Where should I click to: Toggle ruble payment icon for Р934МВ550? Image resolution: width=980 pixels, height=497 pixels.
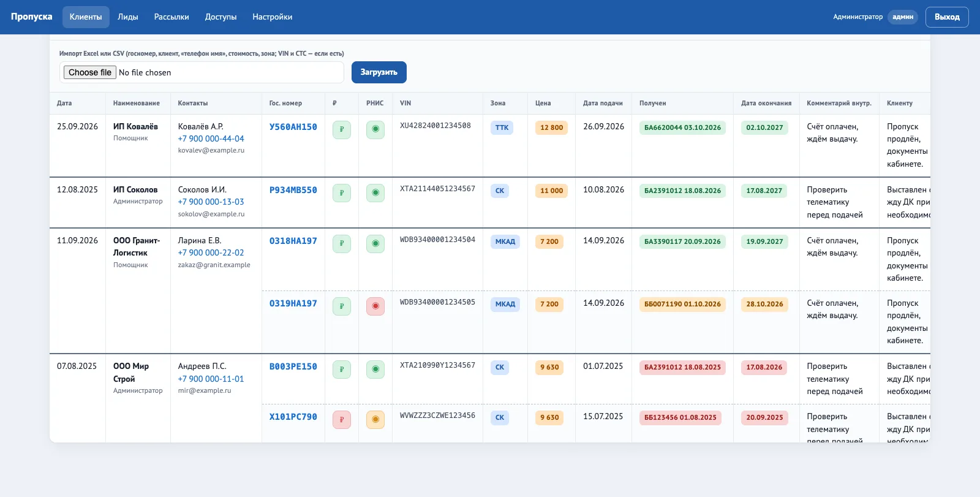click(x=342, y=192)
